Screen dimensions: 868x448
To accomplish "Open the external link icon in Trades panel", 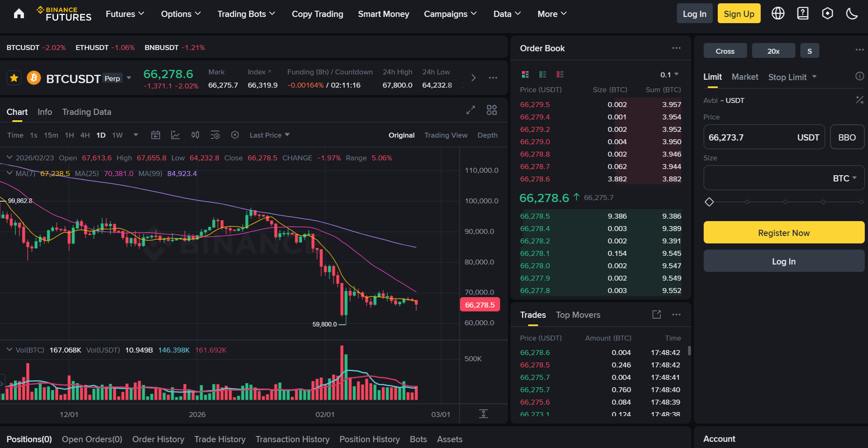I will click(x=656, y=315).
